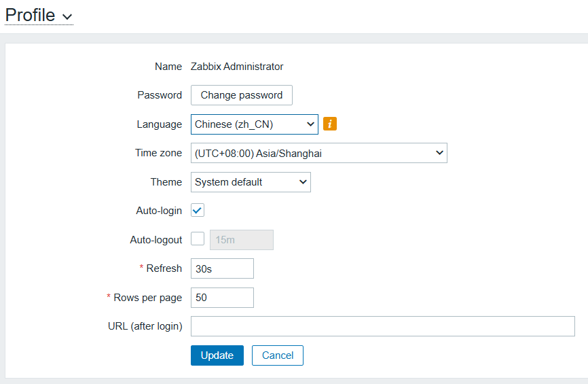
Task: Click the Name label
Action: click(x=168, y=67)
